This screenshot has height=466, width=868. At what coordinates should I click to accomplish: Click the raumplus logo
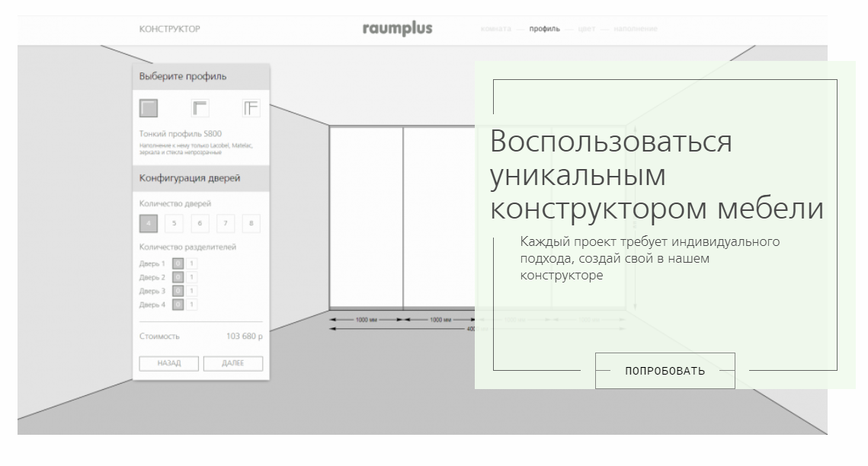click(x=397, y=29)
